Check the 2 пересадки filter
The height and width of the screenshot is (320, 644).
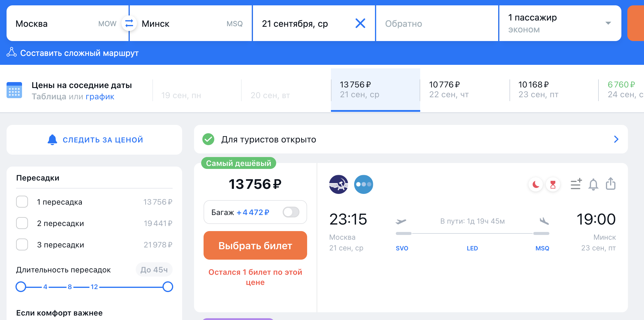pyautogui.click(x=22, y=223)
